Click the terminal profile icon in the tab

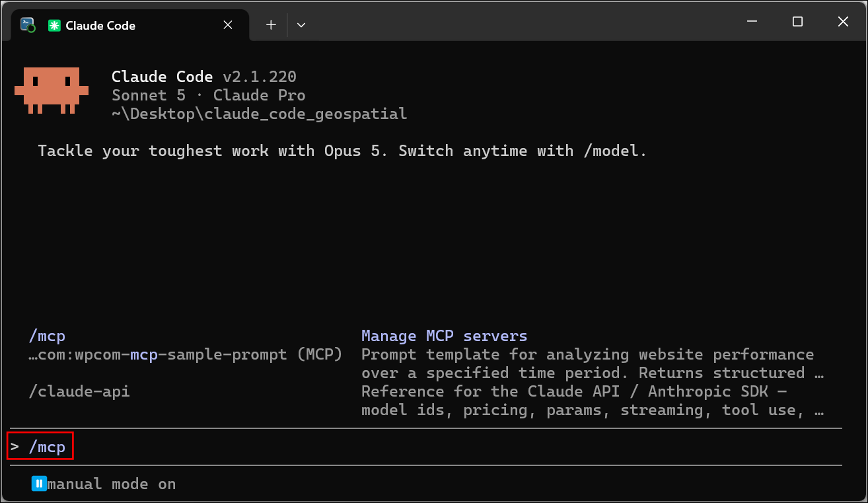coord(28,25)
